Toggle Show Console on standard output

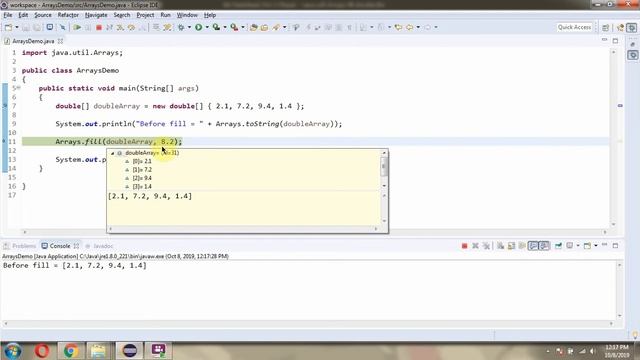[533, 246]
